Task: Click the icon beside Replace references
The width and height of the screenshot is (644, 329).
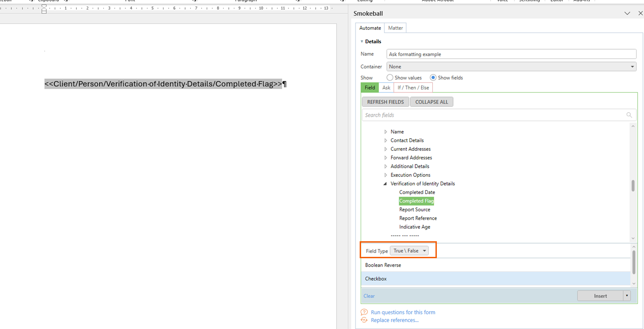Action: pos(364,320)
